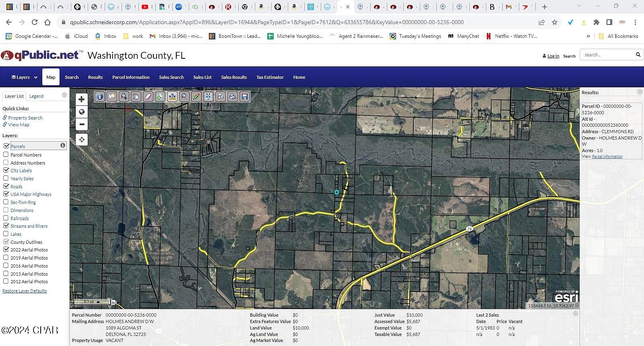Click Restore Layer Defaults link
The height and width of the screenshot is (346, 644).
click(25, 291)
